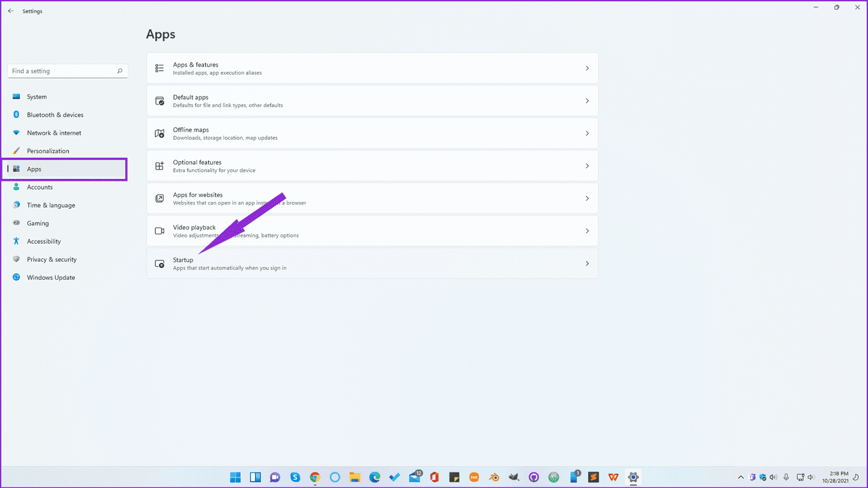Click the Startup icon
Image resolution: width=868 pixels, height=488 pixels.
(x=160, y=264)
